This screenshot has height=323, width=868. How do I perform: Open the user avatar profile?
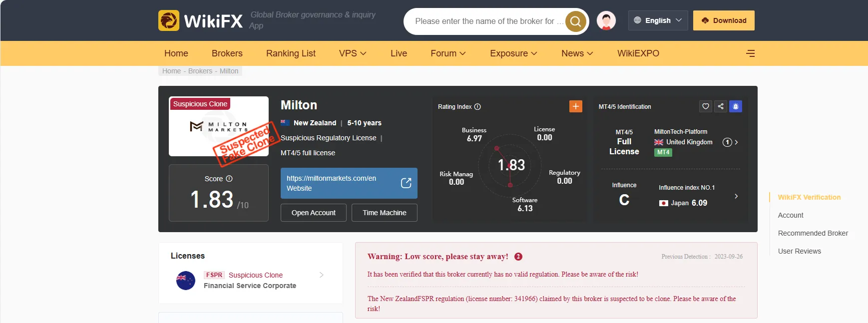(x=606, y=20)
